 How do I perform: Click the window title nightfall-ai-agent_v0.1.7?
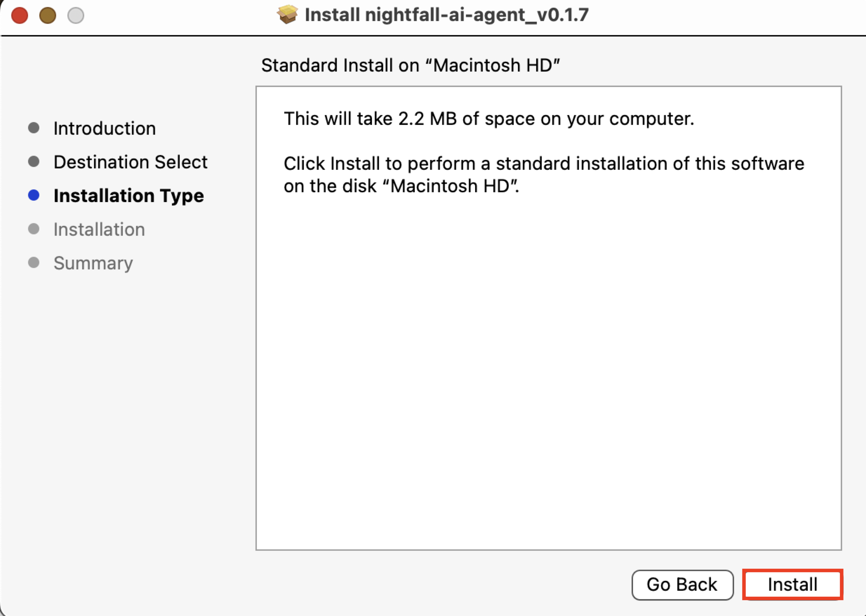pos(446,15)
